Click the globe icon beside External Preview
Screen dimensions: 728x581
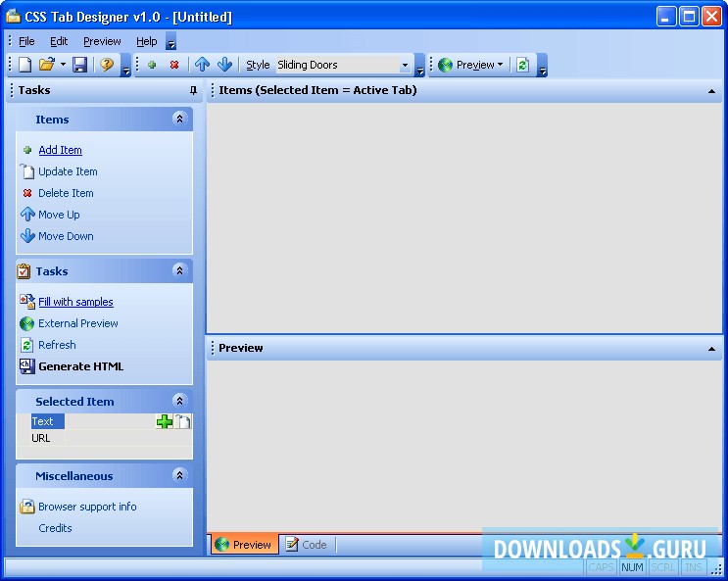coord(26,323)
